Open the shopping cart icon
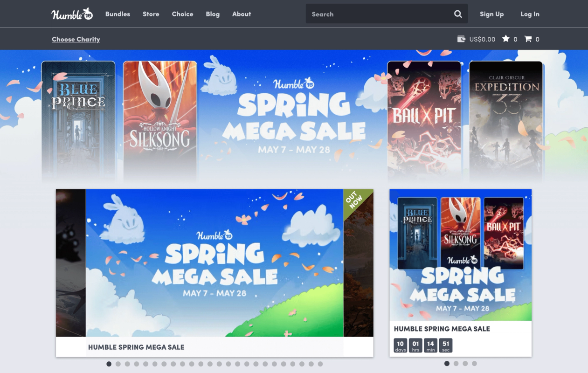This screenshot has height=373, width=588. point(528,39)
